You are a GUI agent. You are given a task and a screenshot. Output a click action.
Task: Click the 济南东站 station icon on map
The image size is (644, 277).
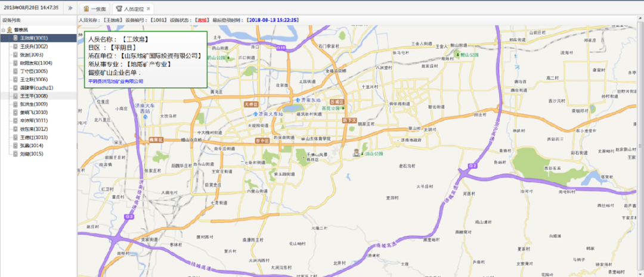[x=298, y=99]
